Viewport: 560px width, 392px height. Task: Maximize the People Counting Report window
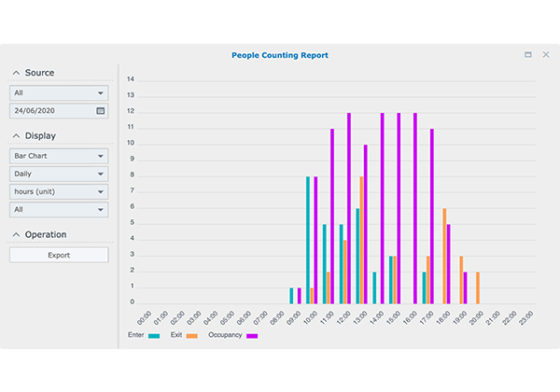pos(528,55)
